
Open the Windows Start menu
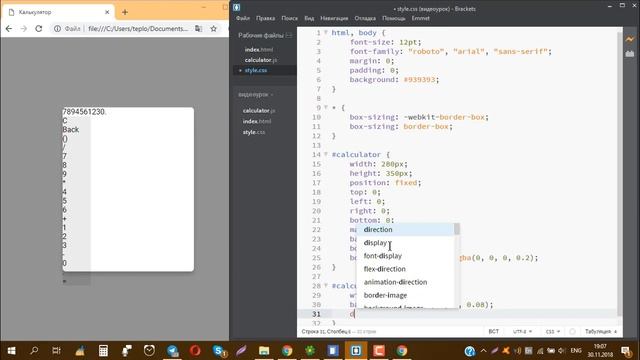pos(11,351)
